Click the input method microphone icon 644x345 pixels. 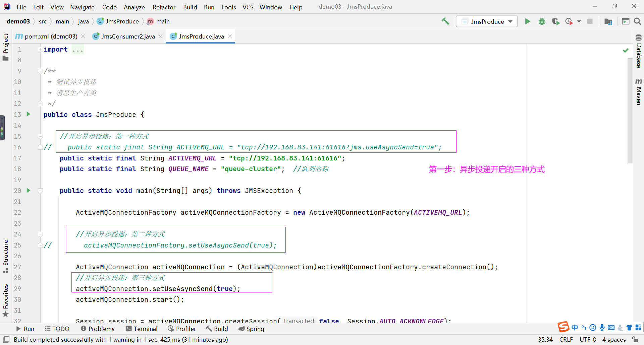pyautogui.click(x=602, y=328)
